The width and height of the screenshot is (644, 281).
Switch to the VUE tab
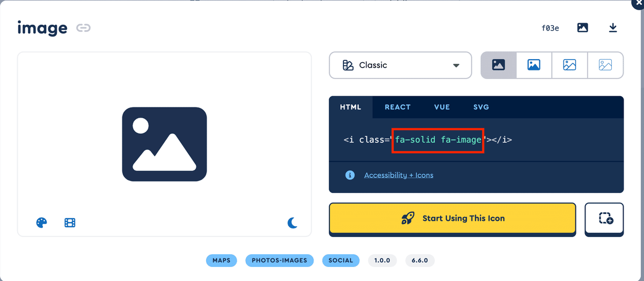[442, 107]
